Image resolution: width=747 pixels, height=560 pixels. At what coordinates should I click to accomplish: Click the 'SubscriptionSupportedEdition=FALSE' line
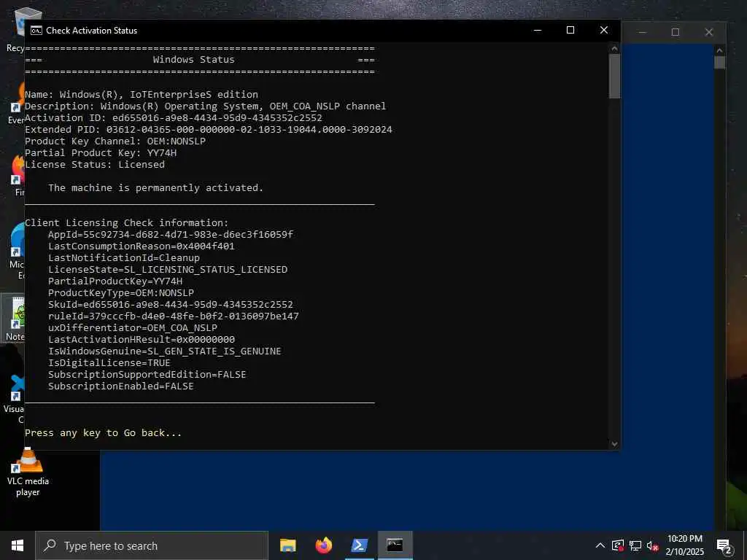pos(147,374)
